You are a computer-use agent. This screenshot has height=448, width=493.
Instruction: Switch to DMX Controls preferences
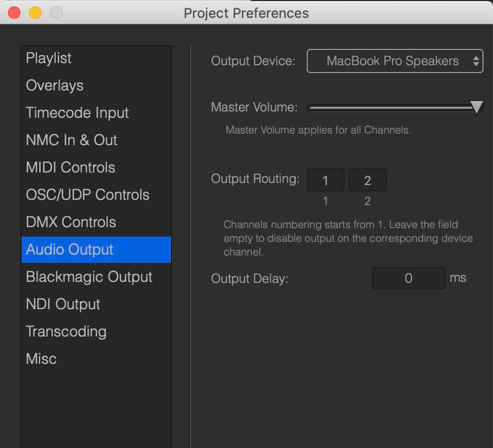[96, 222]
